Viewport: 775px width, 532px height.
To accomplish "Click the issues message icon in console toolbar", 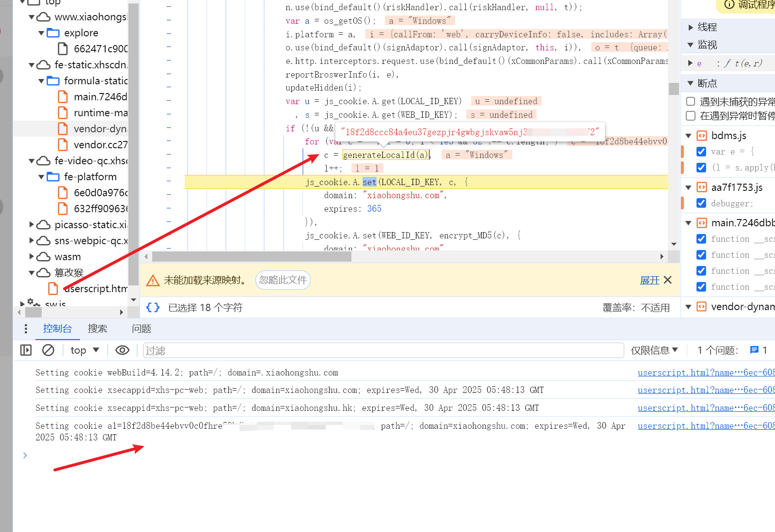I will [754, 350].
